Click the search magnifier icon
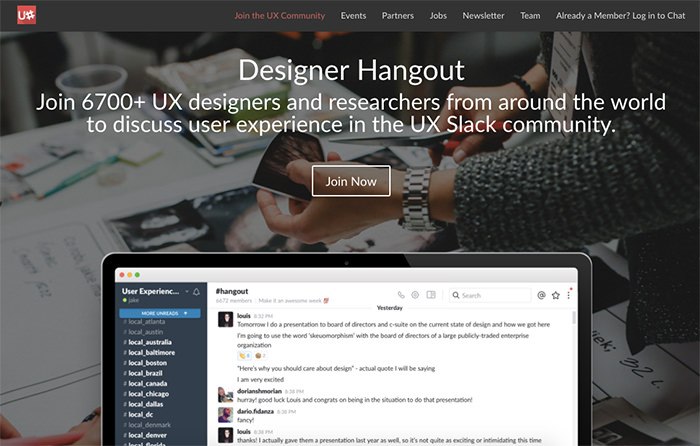 click(x=456, y=295)
